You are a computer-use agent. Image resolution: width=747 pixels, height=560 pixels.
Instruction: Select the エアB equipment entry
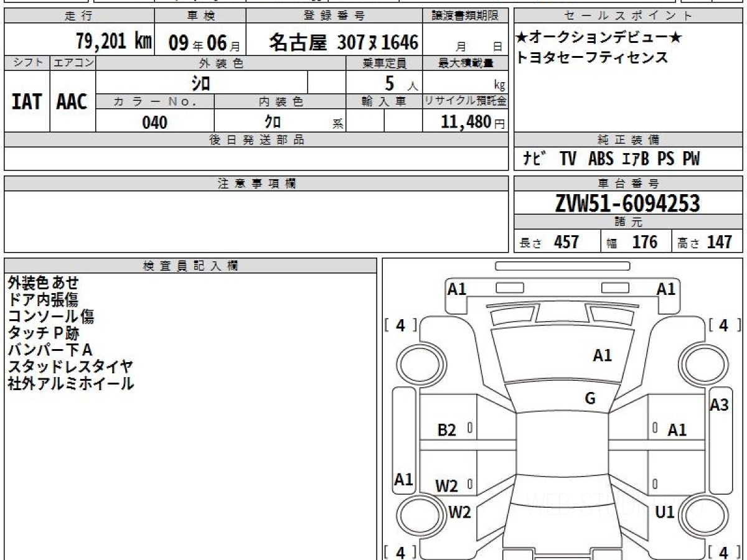coord(635,159)
